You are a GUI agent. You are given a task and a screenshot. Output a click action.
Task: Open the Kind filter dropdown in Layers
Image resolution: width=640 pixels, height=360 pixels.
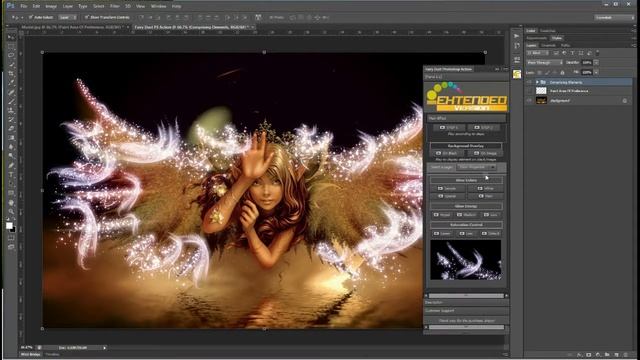pos(537,53)
